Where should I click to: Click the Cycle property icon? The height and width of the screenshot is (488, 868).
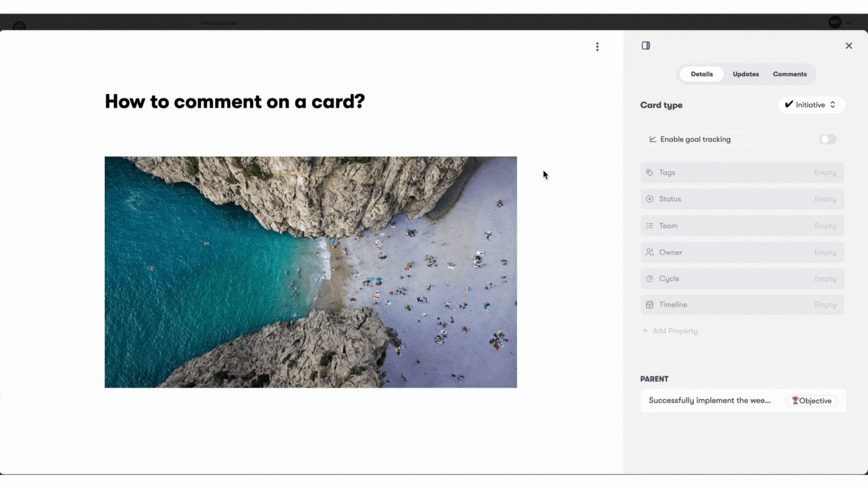649,279
